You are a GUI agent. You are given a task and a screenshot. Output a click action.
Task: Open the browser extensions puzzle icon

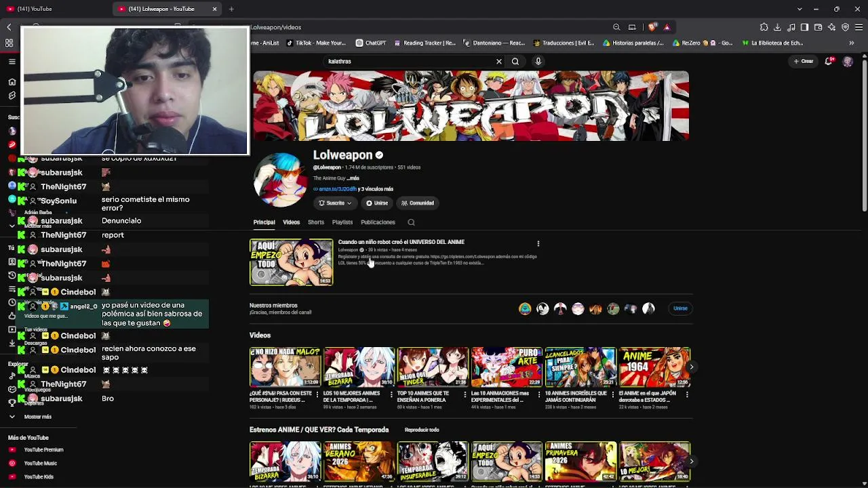tap(764, 27)
